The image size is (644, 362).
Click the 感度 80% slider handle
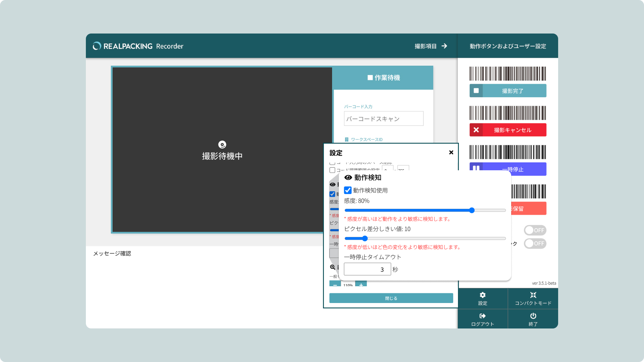pyautogui.click(x=472, y=210)
